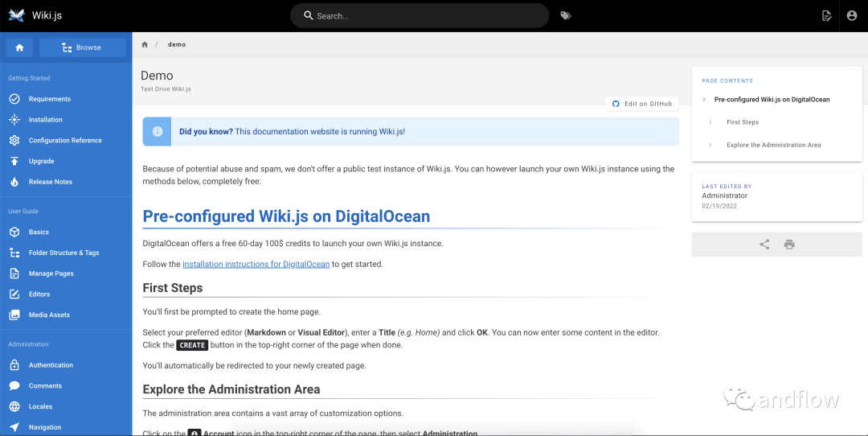868x436 pixels.
Task: Open Installation page in sidebar
Action: [x=45, y=120]
